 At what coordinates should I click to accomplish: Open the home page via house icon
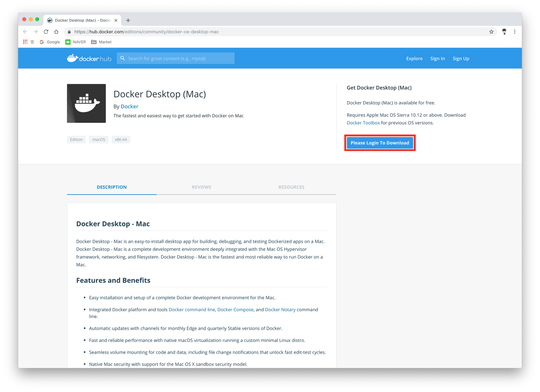click(x=56, y=32)
